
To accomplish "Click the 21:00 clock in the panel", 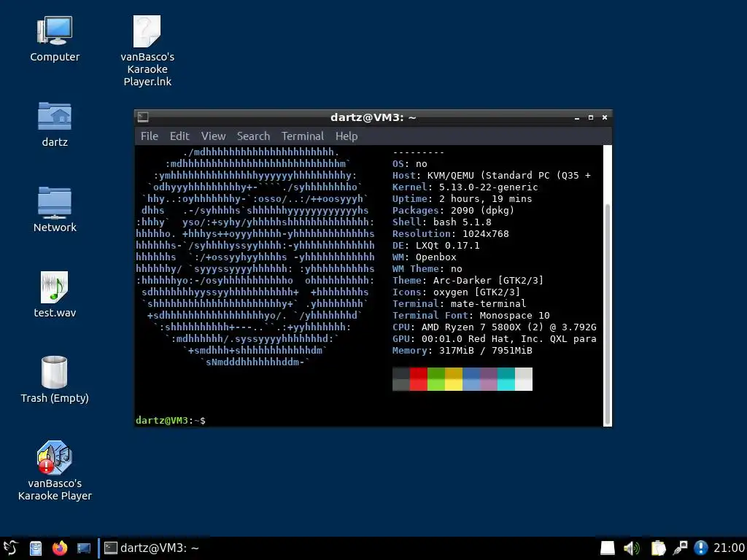I will (729, 548).
